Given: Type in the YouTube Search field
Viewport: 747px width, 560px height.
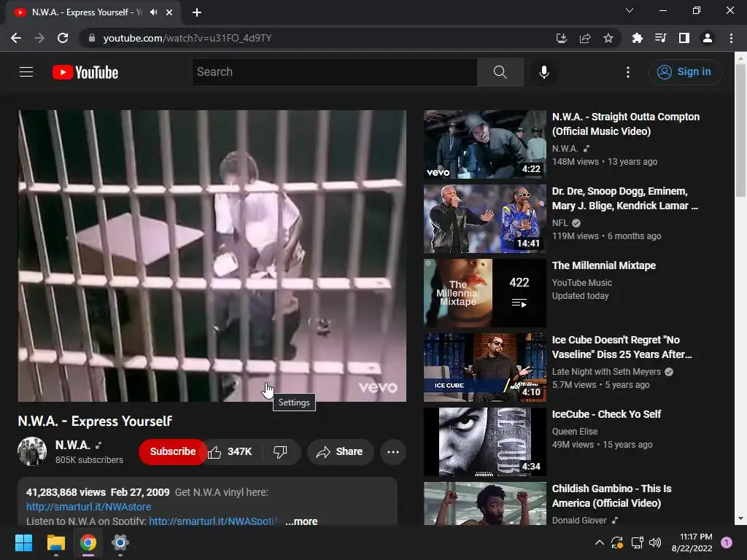Looking at the screenshot, I should [x=335, y=72].
